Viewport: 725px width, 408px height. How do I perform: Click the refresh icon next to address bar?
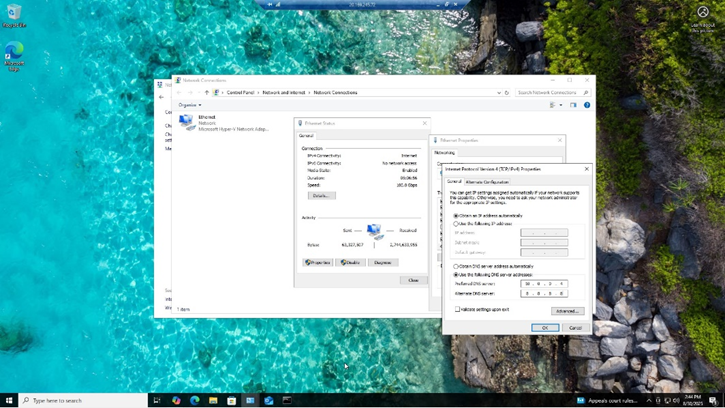click(x=507, y=92)
